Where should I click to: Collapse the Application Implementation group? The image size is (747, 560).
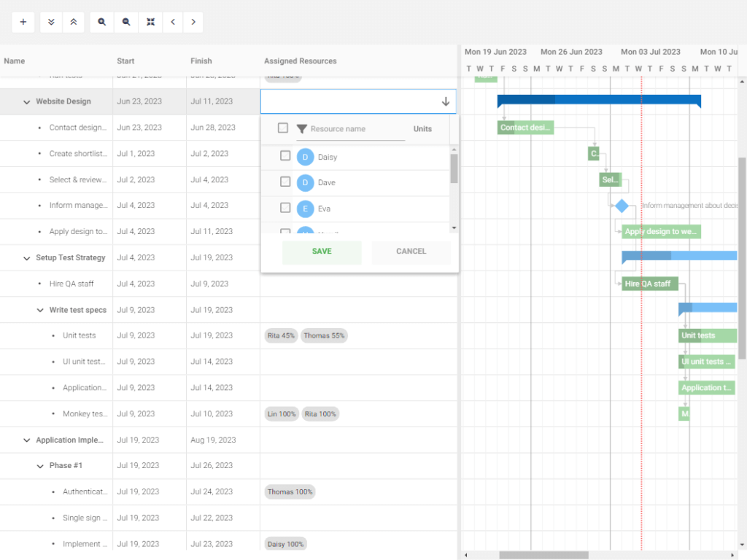(27, 440)
